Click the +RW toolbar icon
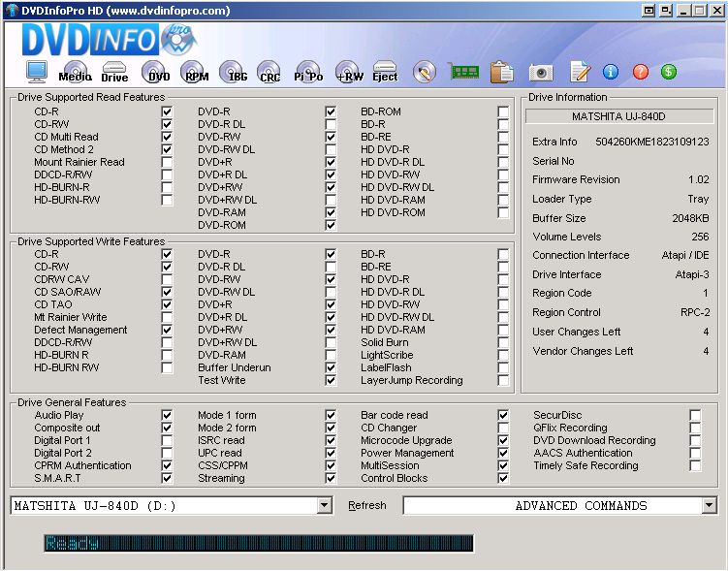 (349, 72)
